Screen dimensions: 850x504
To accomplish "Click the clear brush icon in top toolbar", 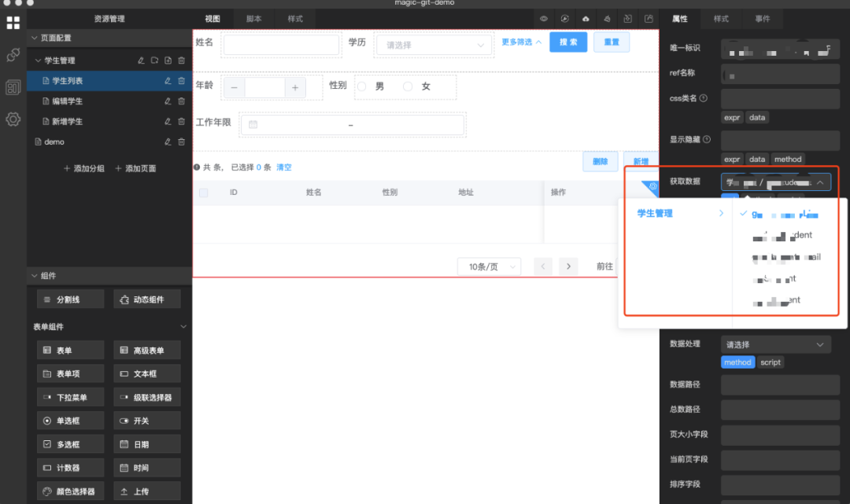I will pyautogui.click(x=607, y=18).
